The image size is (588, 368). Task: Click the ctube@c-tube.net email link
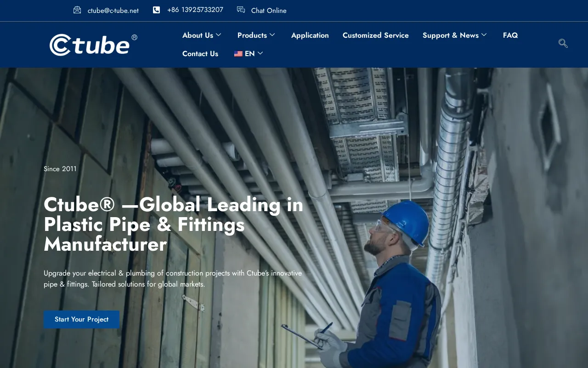tap(113, 11)
